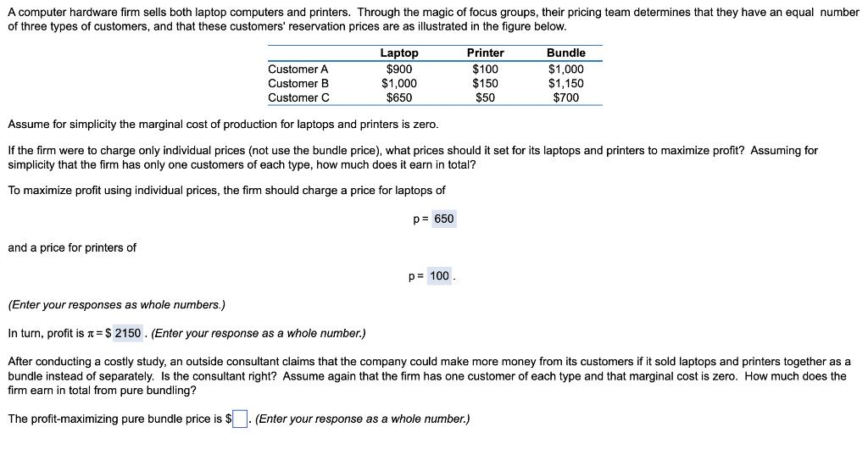The width and height of the screenshot is (868, 455).
Task: Select the Customer B row label
Action: tap(298, 83)
